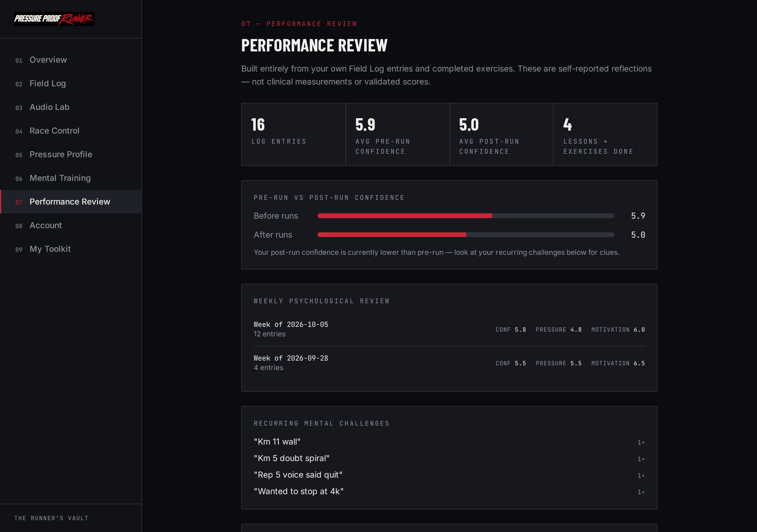The height and width of the screenshot is (532, 757).
Task: Click the "4 entries" label
Action: tap(268, 367)
